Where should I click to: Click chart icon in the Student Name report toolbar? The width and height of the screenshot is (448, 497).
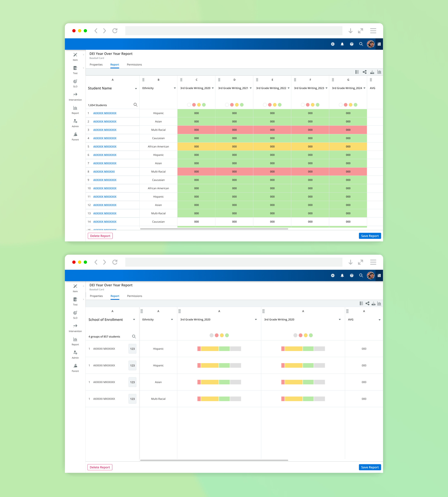pos(379,72)
